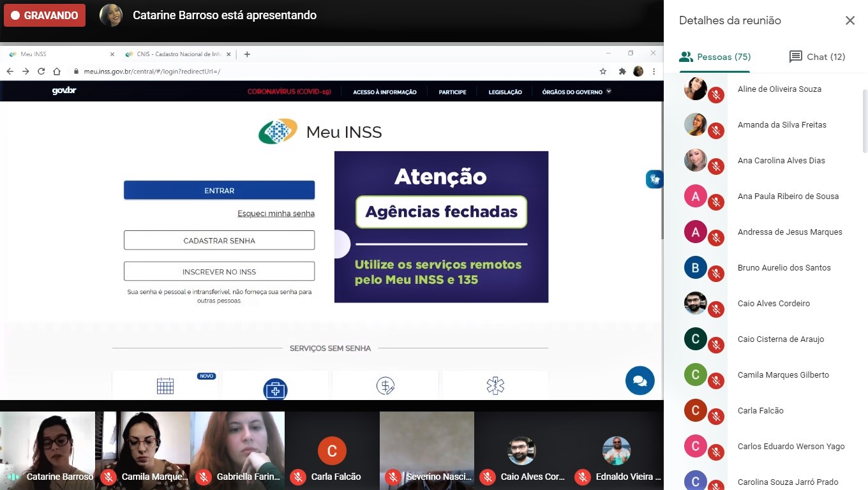Click the muted mic icon beside Camila Marques Gilberto

point(716,381)
